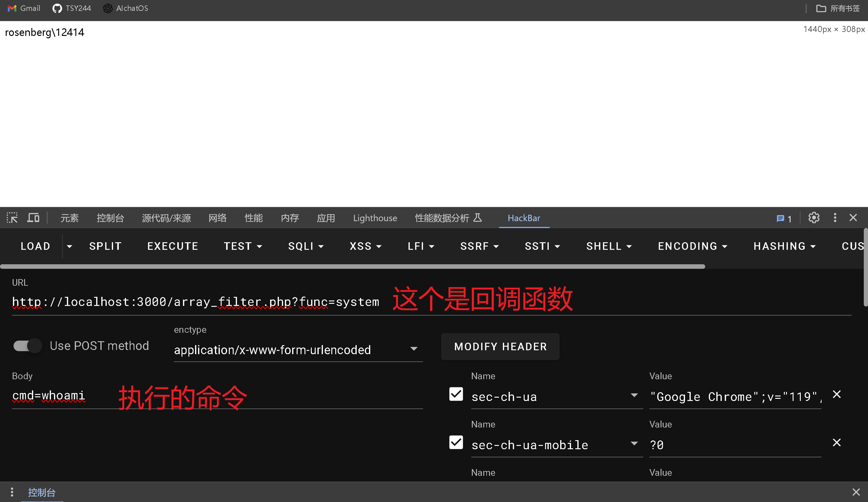Screen dimensions: 868x502
Task: Click the inspect element picker icon
Action: click(x=12, y=218)
